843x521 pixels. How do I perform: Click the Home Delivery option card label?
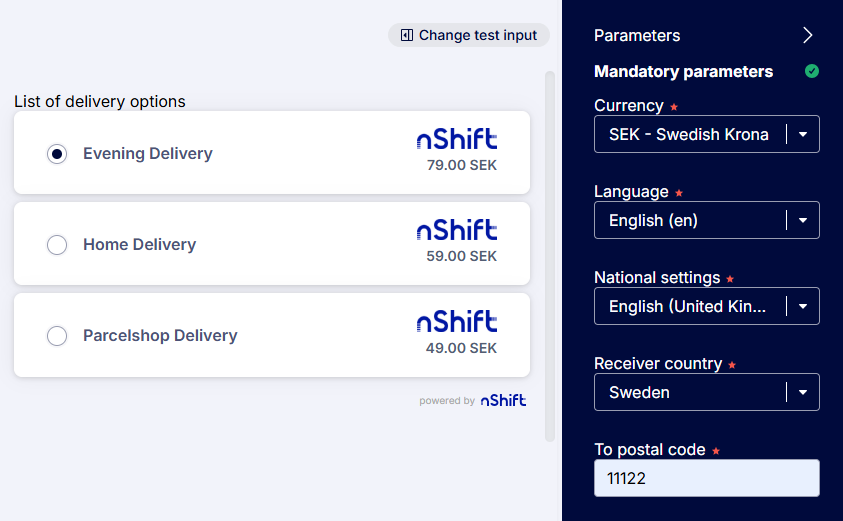tap(139, 245)
